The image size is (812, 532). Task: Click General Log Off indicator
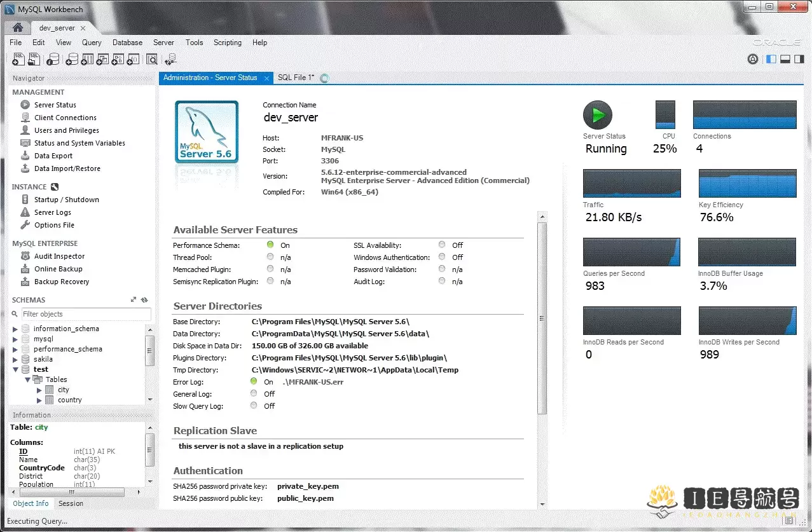click(254, 393)
